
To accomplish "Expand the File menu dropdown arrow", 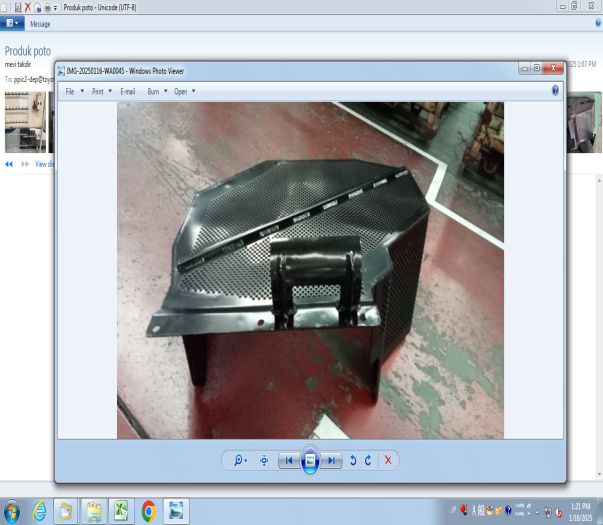I will click(82, 91).
